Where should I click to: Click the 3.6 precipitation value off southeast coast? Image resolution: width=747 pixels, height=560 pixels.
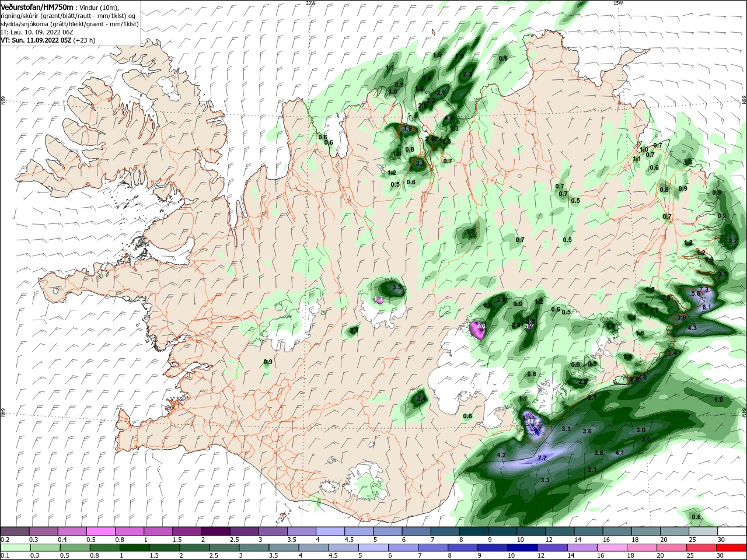[x=587, y=431]
